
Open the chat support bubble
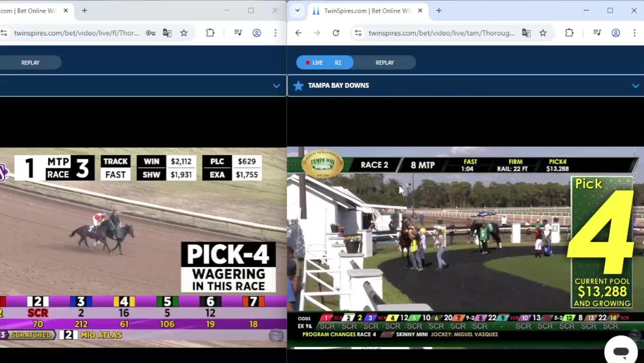click(621, 351)
